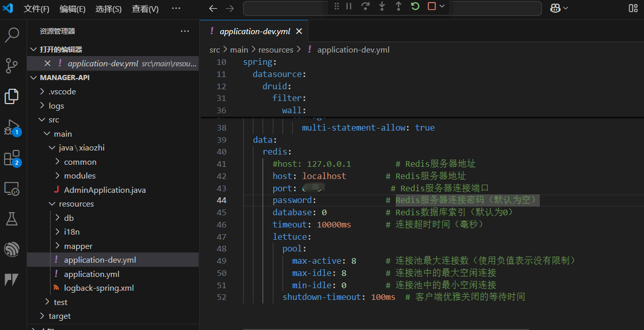
Task: Collapse the 打开的编辑器 section
Action: [x=61, y=49]
